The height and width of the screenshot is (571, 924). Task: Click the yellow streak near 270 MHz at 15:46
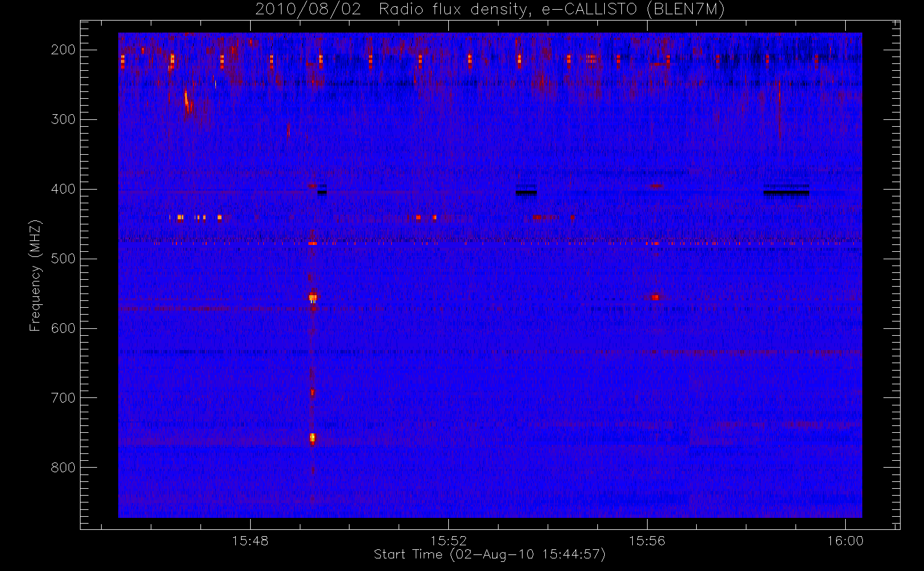coord(186,100)
